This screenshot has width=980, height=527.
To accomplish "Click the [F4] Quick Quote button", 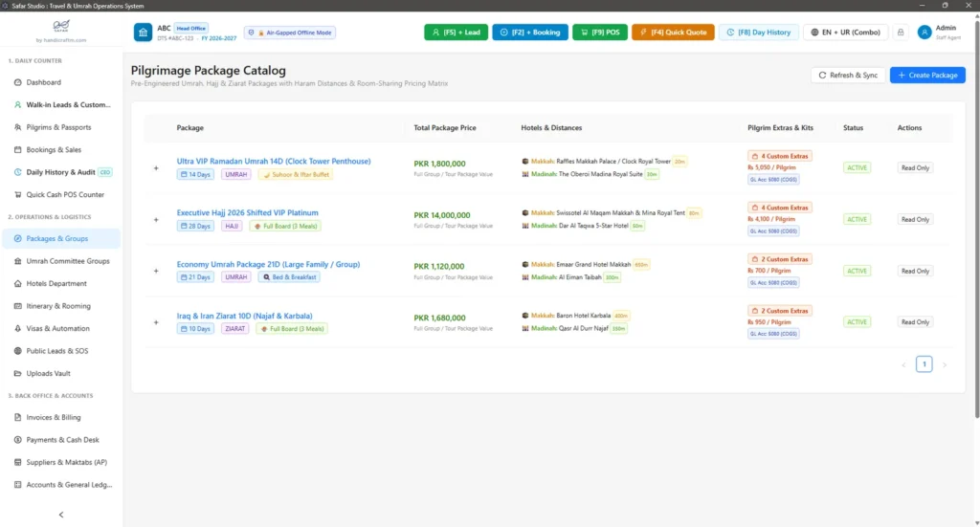I will [x=673, y=33].
